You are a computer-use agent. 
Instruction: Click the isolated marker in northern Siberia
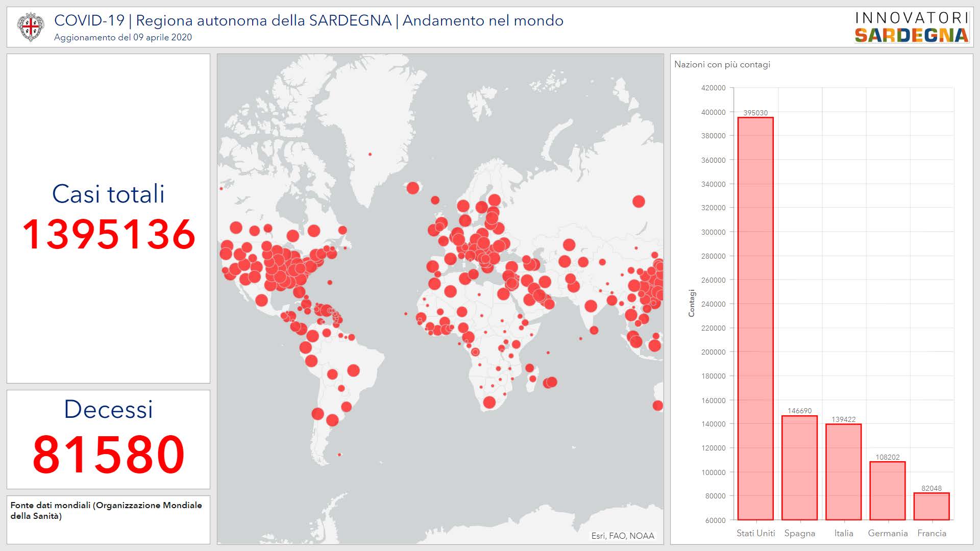point(639,202)
